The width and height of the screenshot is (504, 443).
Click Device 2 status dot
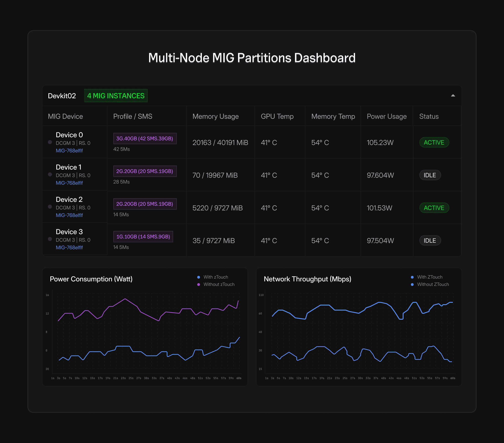[x=50, y=207]
